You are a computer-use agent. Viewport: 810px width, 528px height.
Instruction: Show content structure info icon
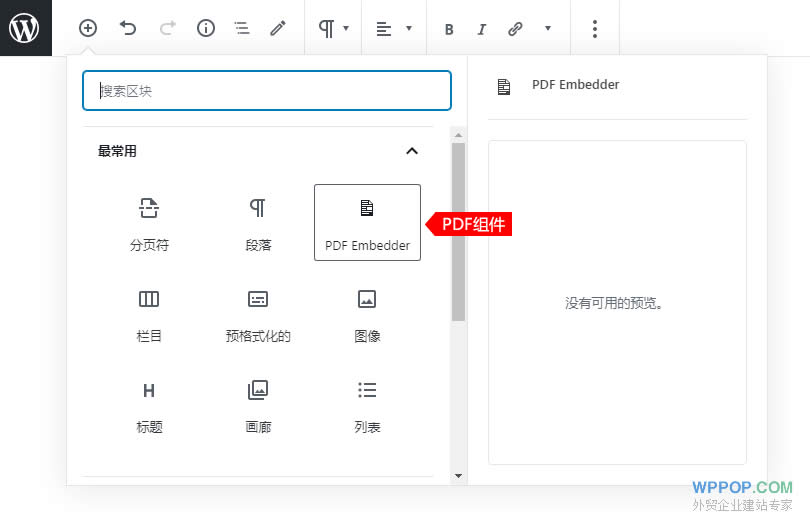206,28
